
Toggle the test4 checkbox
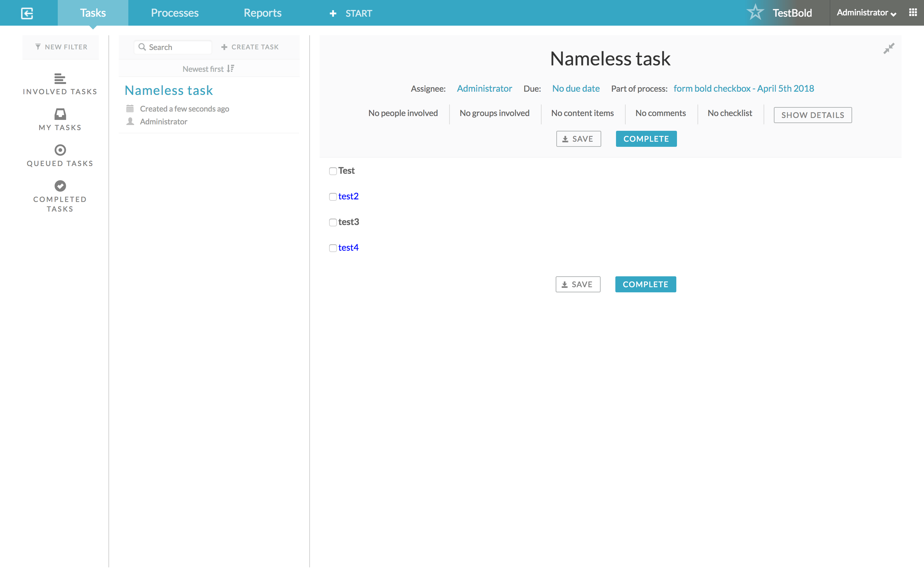(x=333, y=248)
